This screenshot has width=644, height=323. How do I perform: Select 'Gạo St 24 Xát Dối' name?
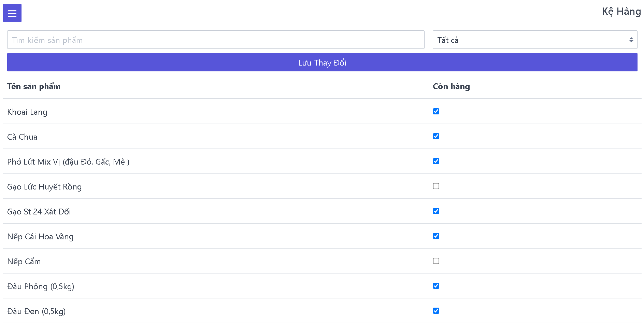point(39,212)
